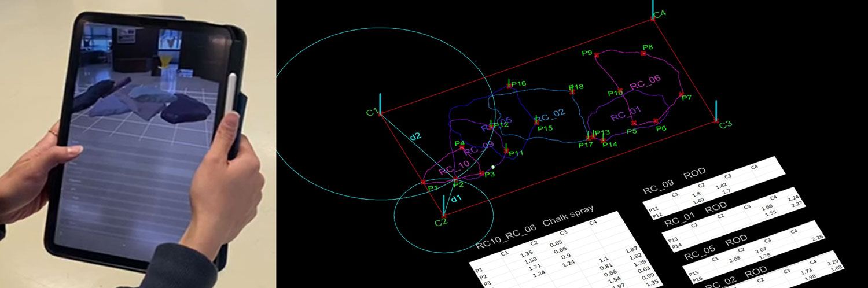868x288 pixels.
Task: Click point label P13 on the diagram
Action: click(602, 132)
